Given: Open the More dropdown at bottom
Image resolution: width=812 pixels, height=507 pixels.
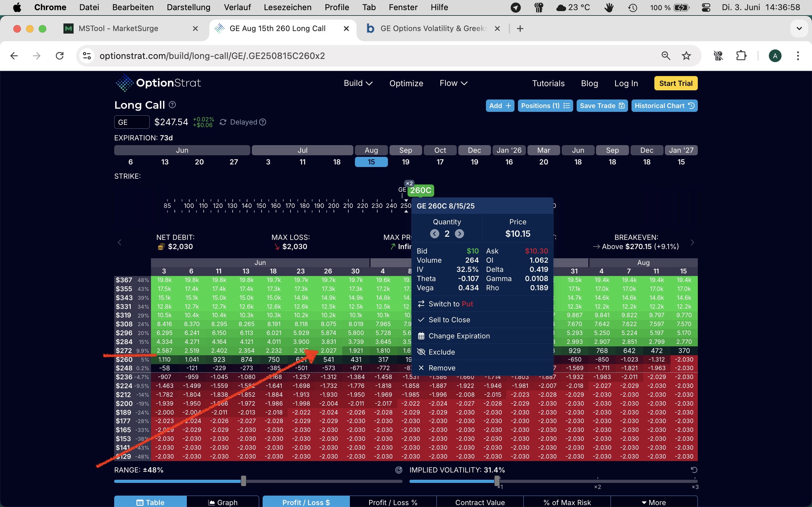Looking at the screenshot, I should 653,502.
